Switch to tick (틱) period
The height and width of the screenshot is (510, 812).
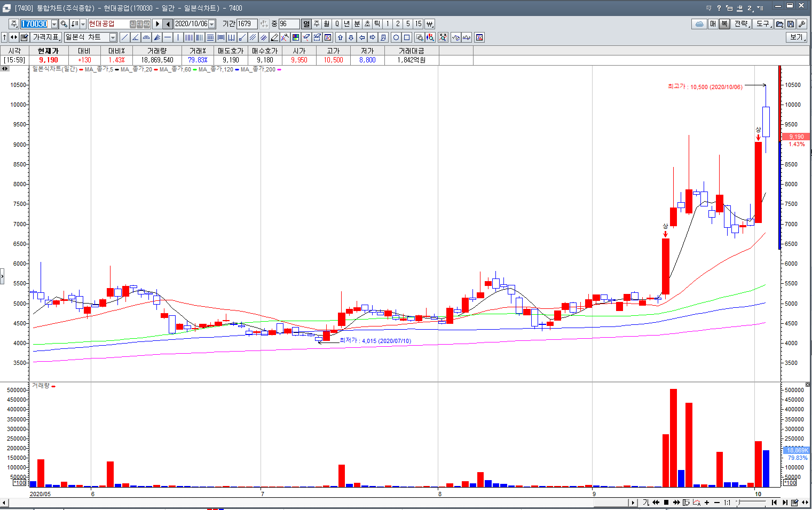click(x=377, y=24)
